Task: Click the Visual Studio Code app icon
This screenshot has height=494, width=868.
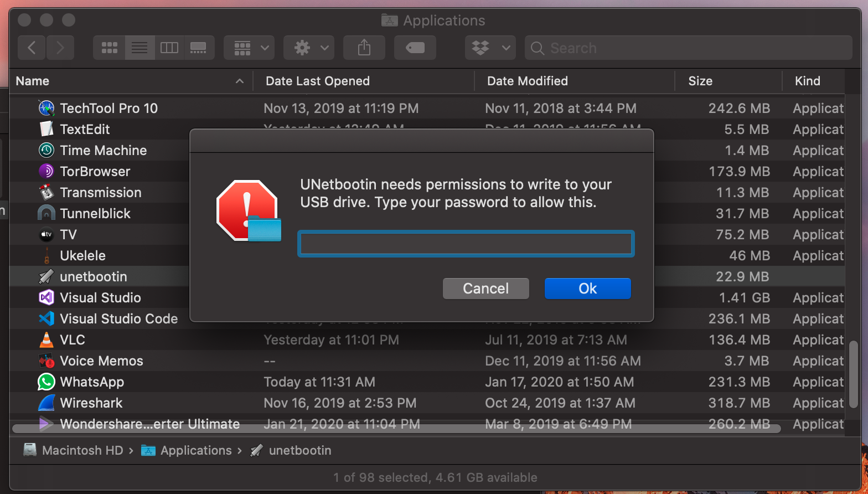Action: tap(46, 318)
